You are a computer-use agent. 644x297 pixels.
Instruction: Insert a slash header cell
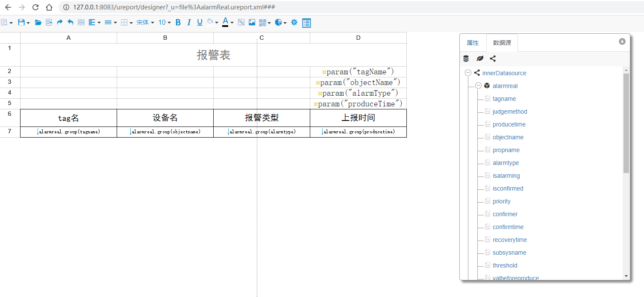click(241, 23)
